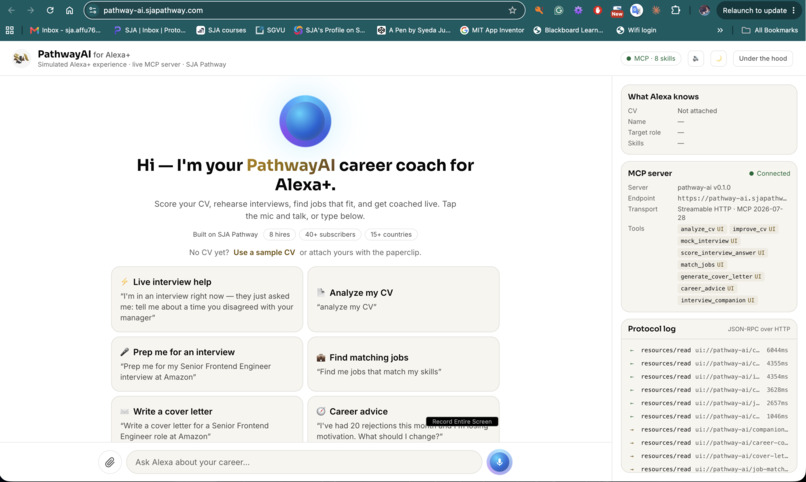
Task: Click the career_advice tool chip
Action: [x=707, y=288]
